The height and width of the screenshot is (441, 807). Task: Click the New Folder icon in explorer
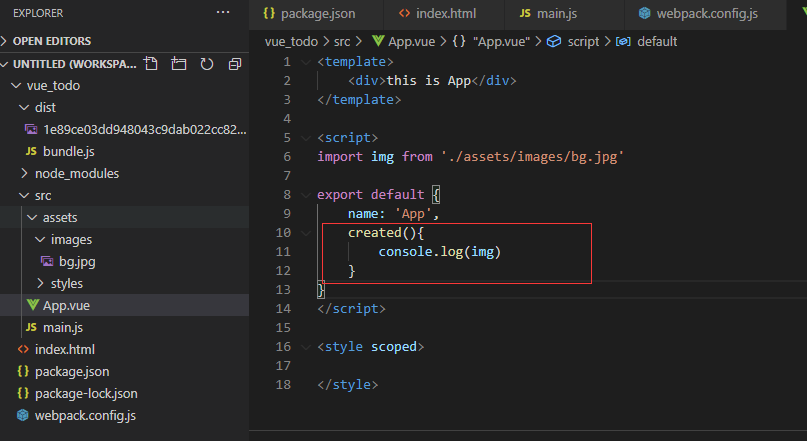click(179, 64)
